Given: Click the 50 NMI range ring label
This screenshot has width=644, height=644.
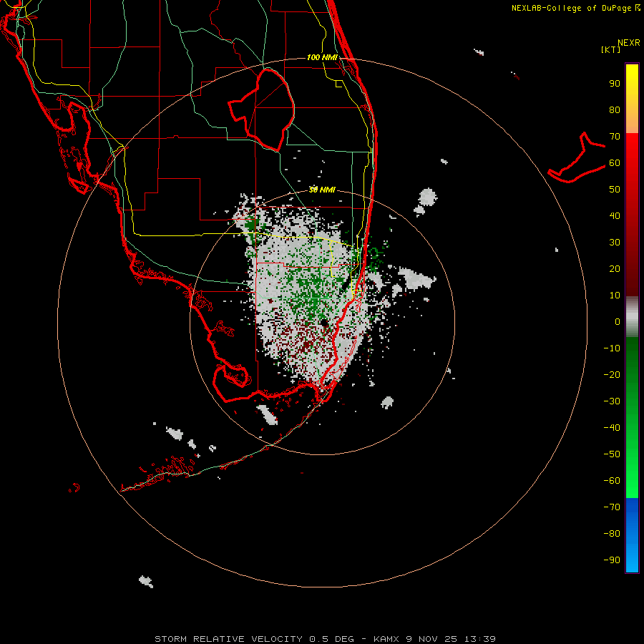Looking at the screenshot, I should tap(322, 190).
